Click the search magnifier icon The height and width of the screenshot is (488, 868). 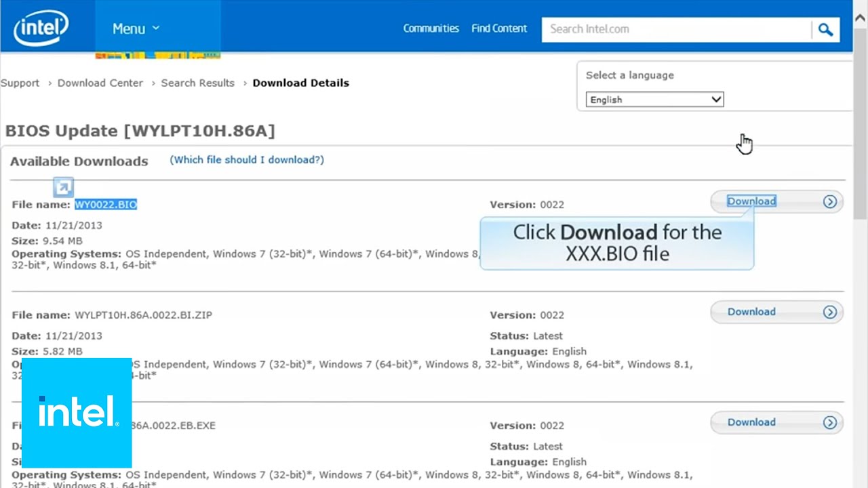click(825, 29)
